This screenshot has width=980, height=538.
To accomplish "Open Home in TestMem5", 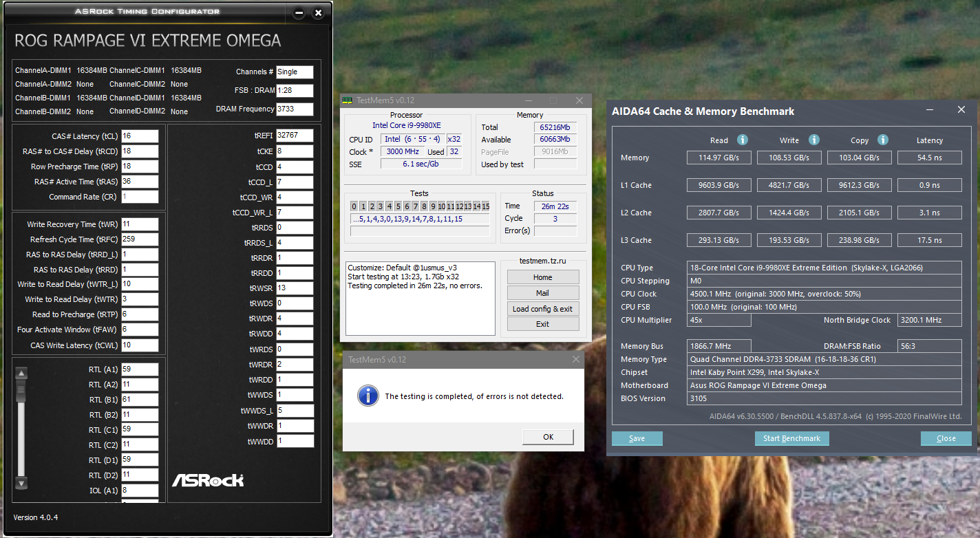I will coord(543,277).
